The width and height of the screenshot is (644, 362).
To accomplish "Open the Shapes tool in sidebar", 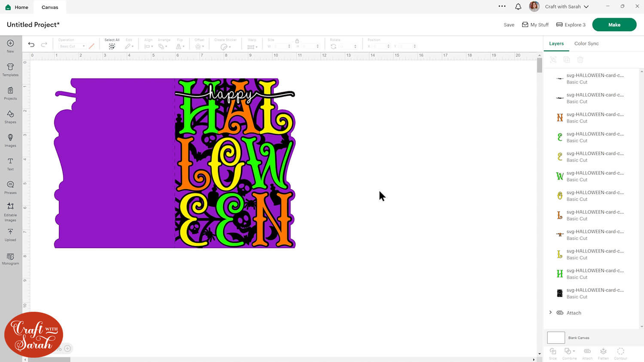I will click(x=10, y=116).
